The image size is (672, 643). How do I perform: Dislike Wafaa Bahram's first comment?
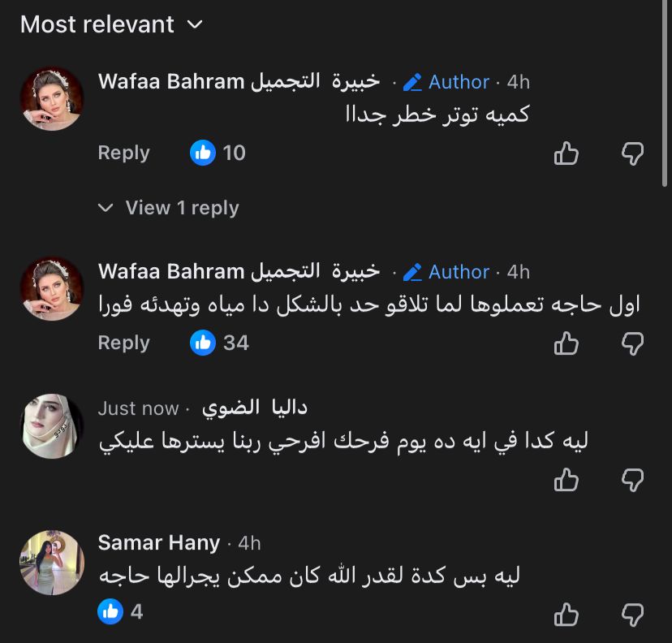point(632,153)
